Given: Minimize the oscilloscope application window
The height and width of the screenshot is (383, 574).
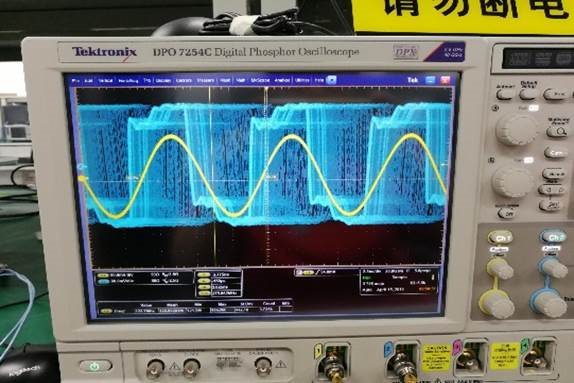Looking at the screenshot, I should click(x=430, y=80).
